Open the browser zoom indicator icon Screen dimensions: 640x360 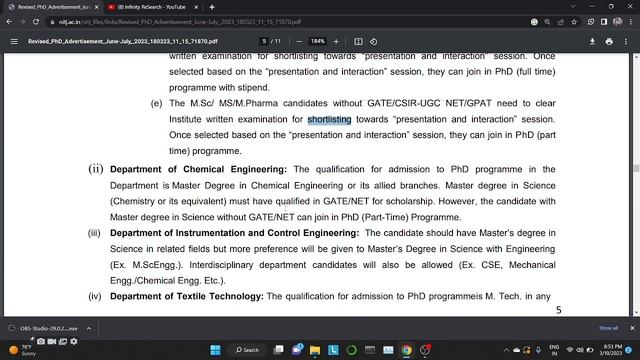547,22
